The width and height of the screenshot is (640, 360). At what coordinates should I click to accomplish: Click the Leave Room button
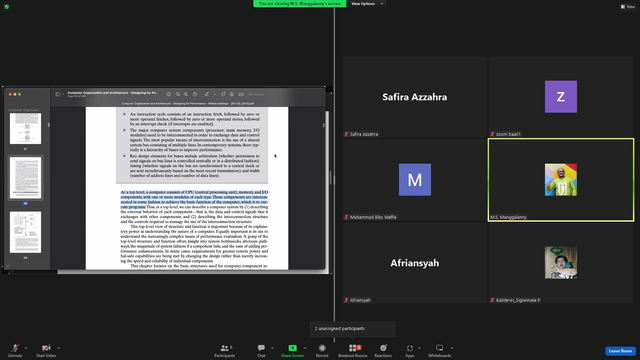point(620,351)
